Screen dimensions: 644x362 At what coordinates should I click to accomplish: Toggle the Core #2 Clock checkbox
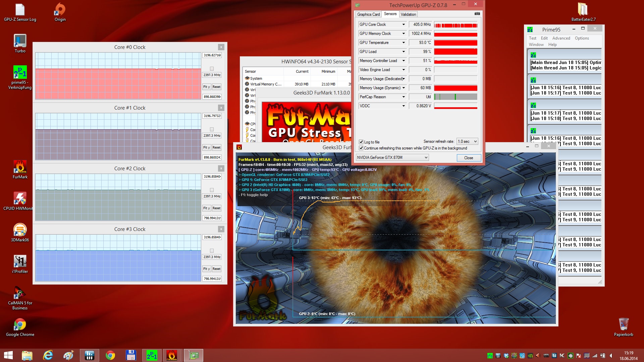pos(212,190)
